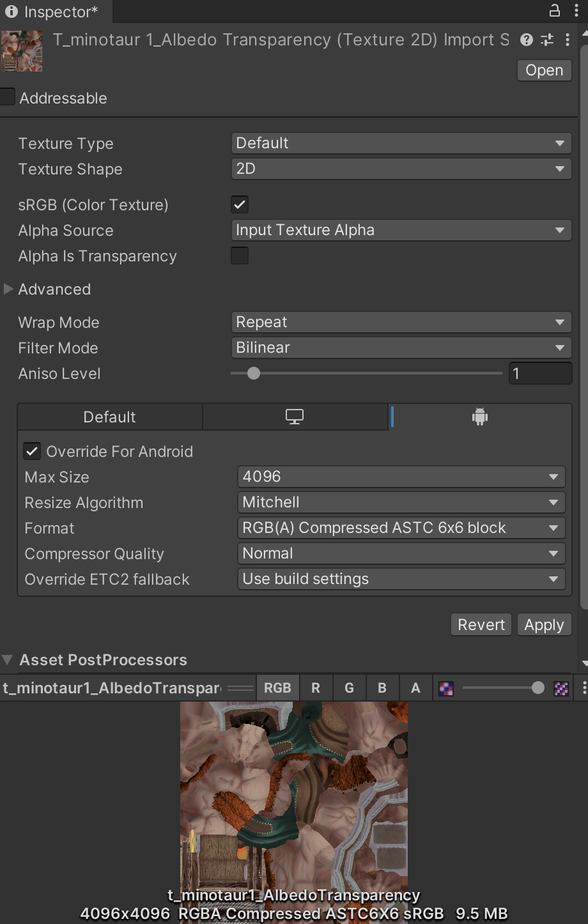Viewport: 588px width, 924px height.
Task: Click the Inspector lock icon
Action: pos(554,11)
